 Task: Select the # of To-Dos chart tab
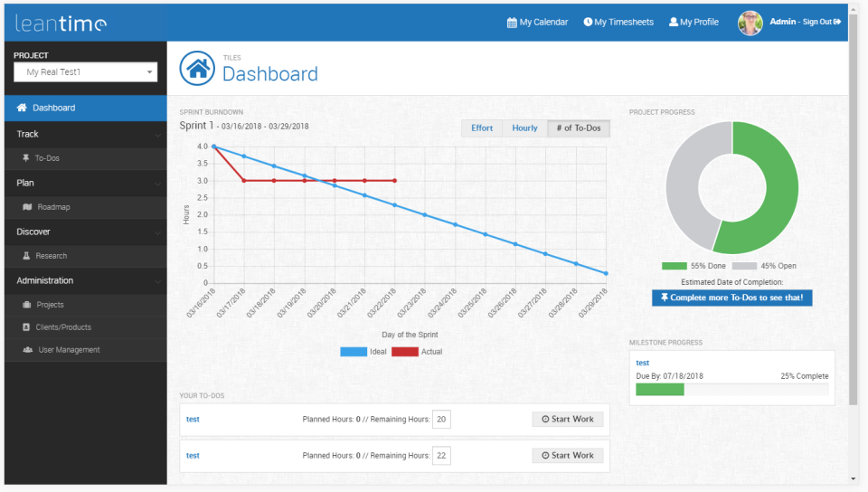pyautogui.click(x=579, y=128)
